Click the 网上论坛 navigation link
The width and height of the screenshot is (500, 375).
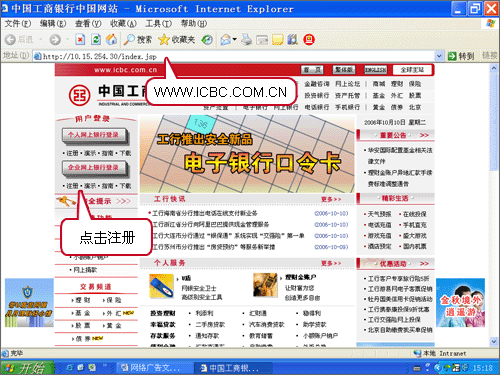pyautogui.click(x=348, y=84)
